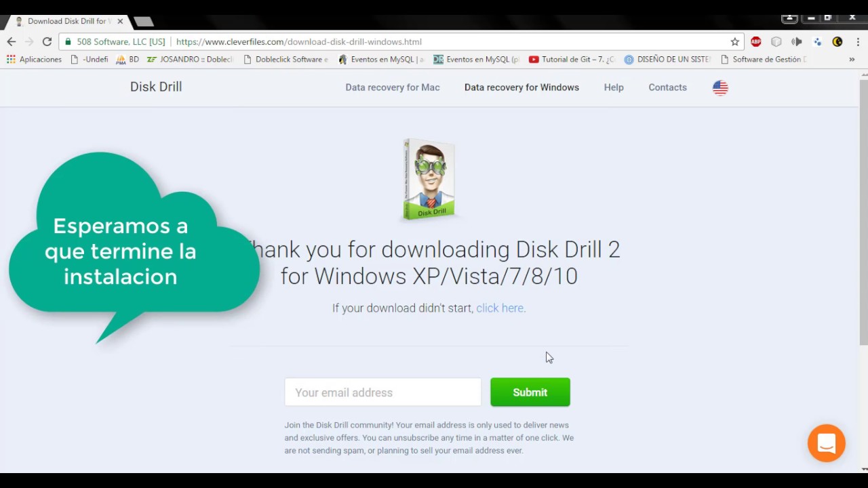Click the blue dots extension icon
The width and height of the screenshot is (868, 488).
tap(817, 41)
